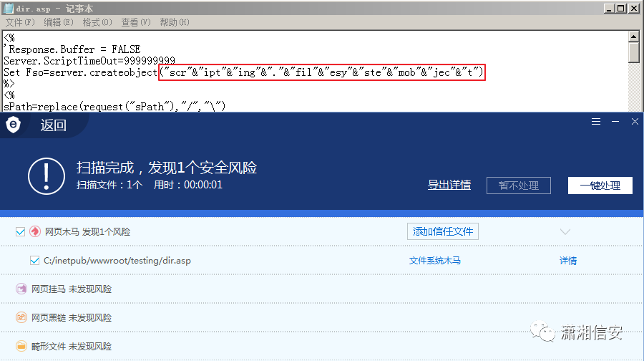Image resolution: width=644 pixels, height=361 pixels.
Task: Click the exclamation warning icon
Action: [47, 176]
